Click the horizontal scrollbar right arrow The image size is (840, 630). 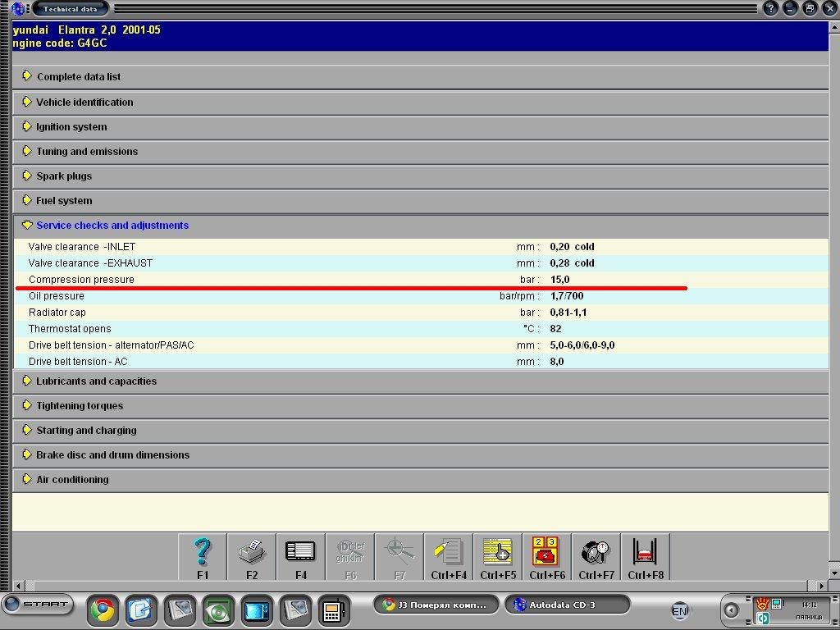click(x=822, y=586)
